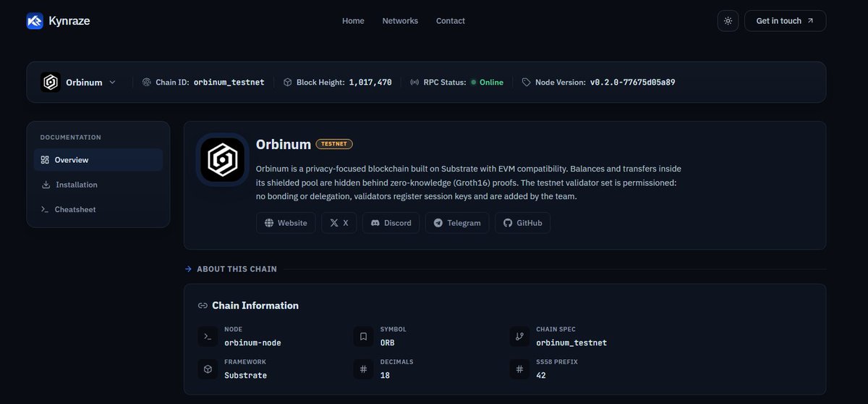The image size is (868, 404).
Task: Click the Chain ID value orbinum_testnet
Action: click(229, 83)
